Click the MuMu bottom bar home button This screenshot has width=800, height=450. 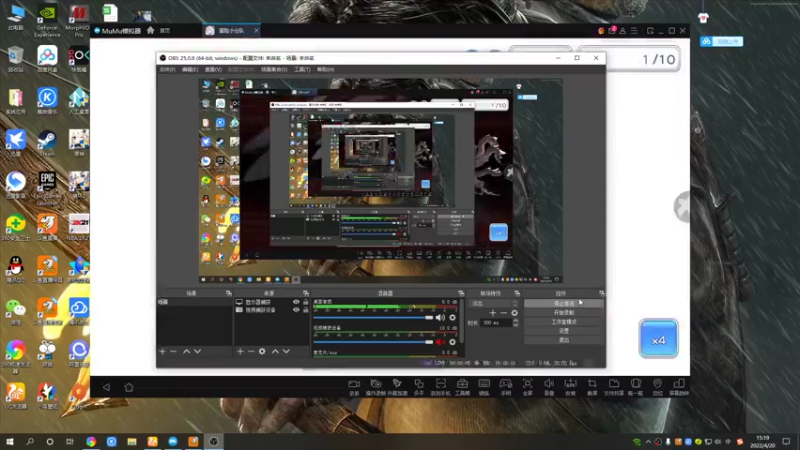pos(129,387)
